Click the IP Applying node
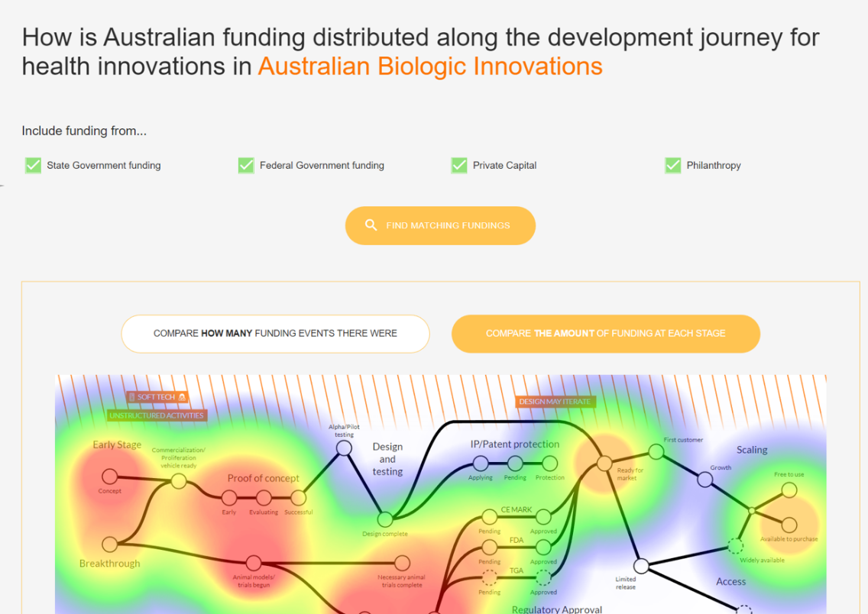Viewport: 868px width, 614px height. [x=481, y=463]
